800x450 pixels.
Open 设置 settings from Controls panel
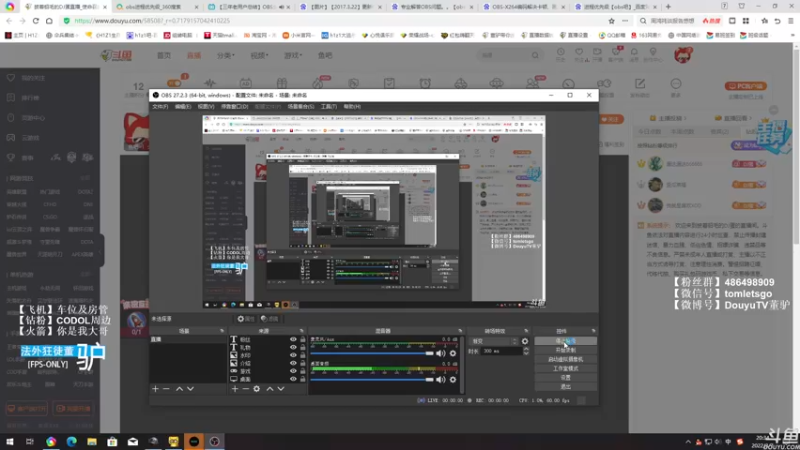pyautogui.click(x=565, y=378)
